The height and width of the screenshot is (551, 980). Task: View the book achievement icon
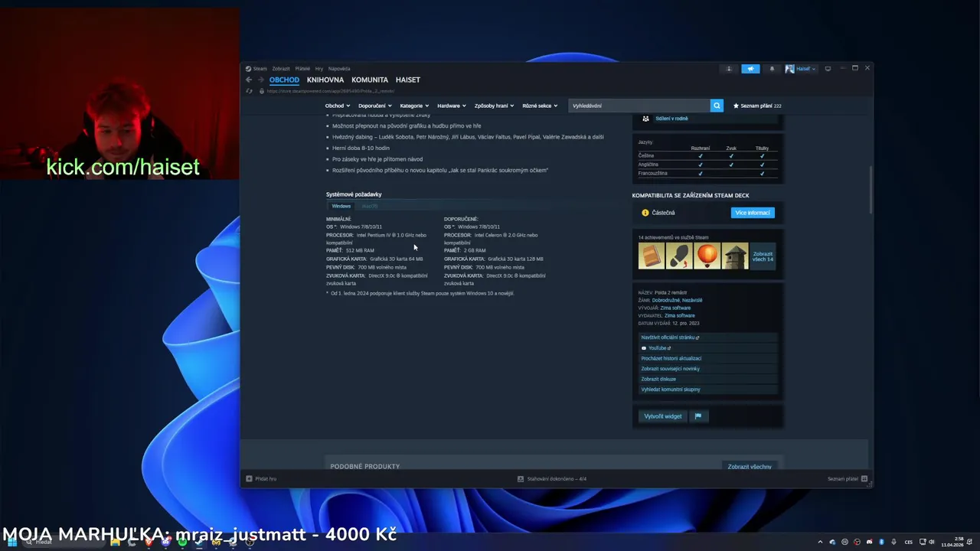pos(652,256)
